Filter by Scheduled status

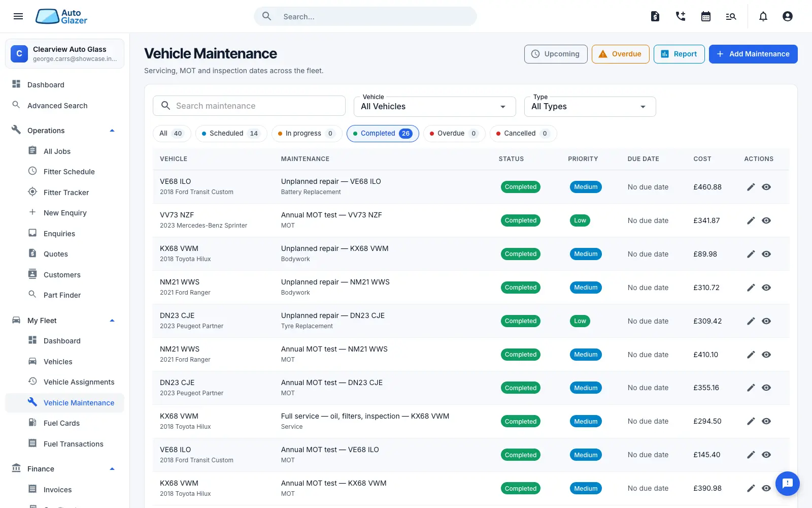(231, 134)
